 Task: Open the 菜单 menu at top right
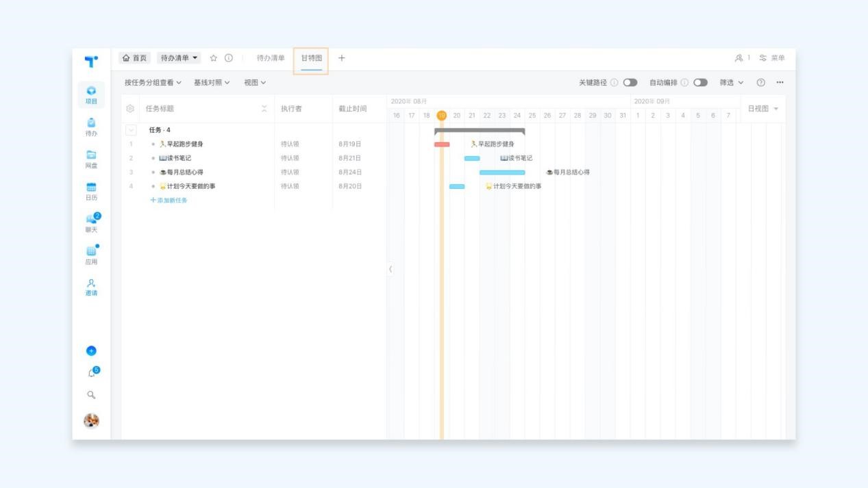pos(772,58)
